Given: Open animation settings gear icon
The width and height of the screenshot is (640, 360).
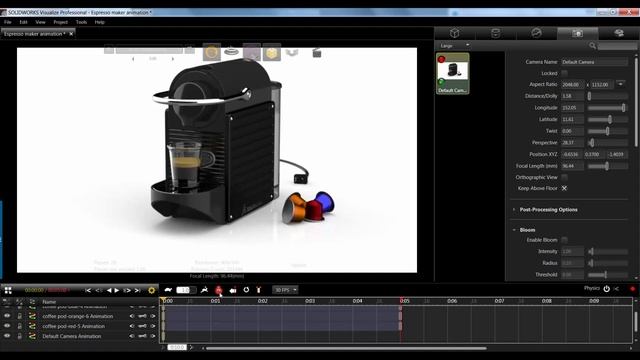Looking at the screenshot, I should (151, 290).
